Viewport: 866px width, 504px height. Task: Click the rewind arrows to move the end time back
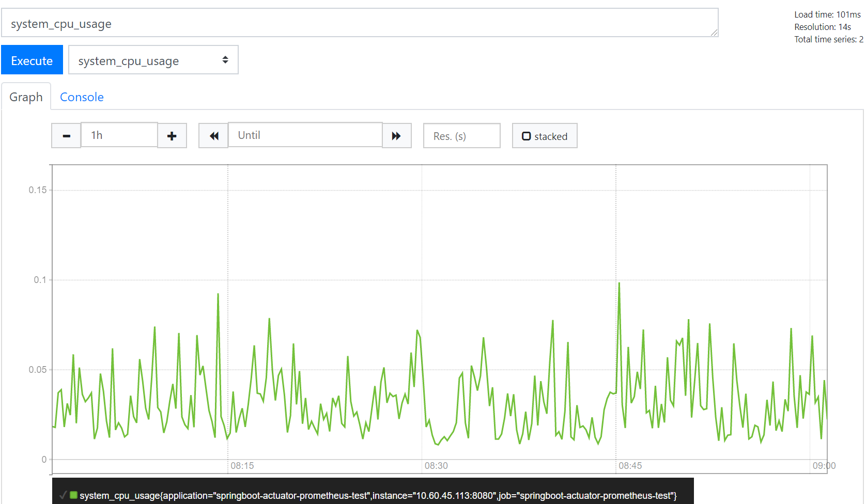[x=213, y=136]
